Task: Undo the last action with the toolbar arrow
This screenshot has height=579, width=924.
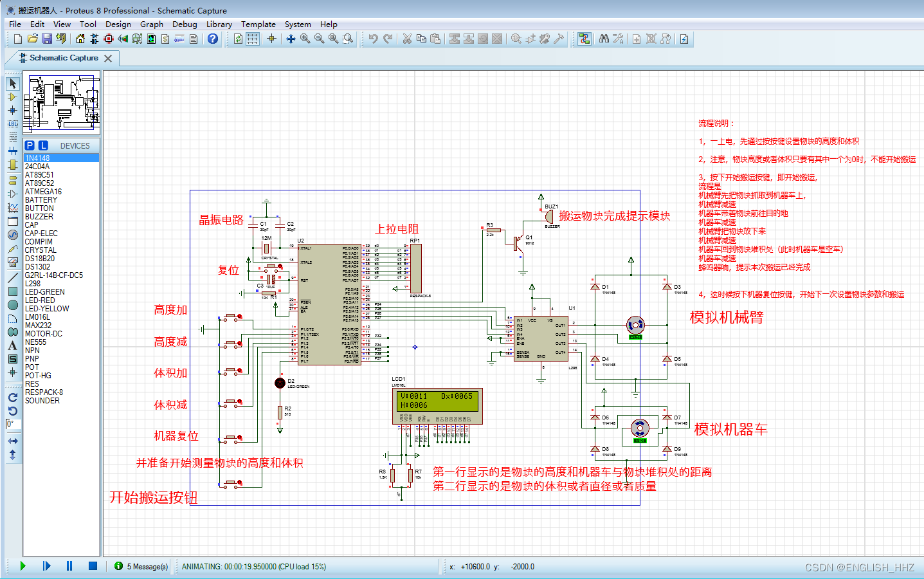Action: click(374, 39)
